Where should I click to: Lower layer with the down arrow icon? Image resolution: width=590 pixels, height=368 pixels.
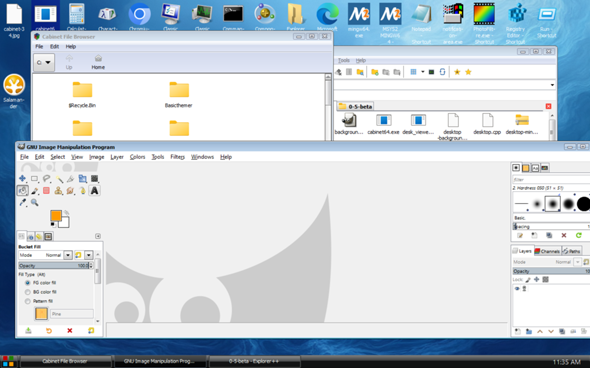click(551, 331)
